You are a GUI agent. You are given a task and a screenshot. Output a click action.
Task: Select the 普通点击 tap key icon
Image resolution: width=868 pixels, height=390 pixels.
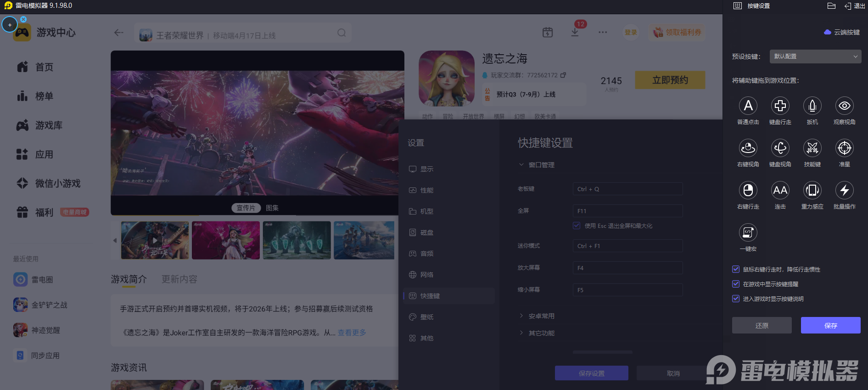point(748,106)
